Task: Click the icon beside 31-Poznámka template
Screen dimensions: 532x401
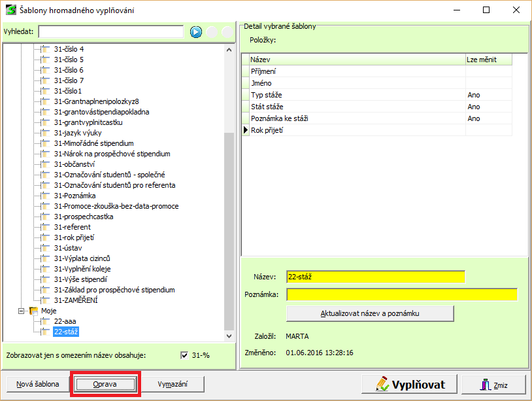Action: click(45, 196)
